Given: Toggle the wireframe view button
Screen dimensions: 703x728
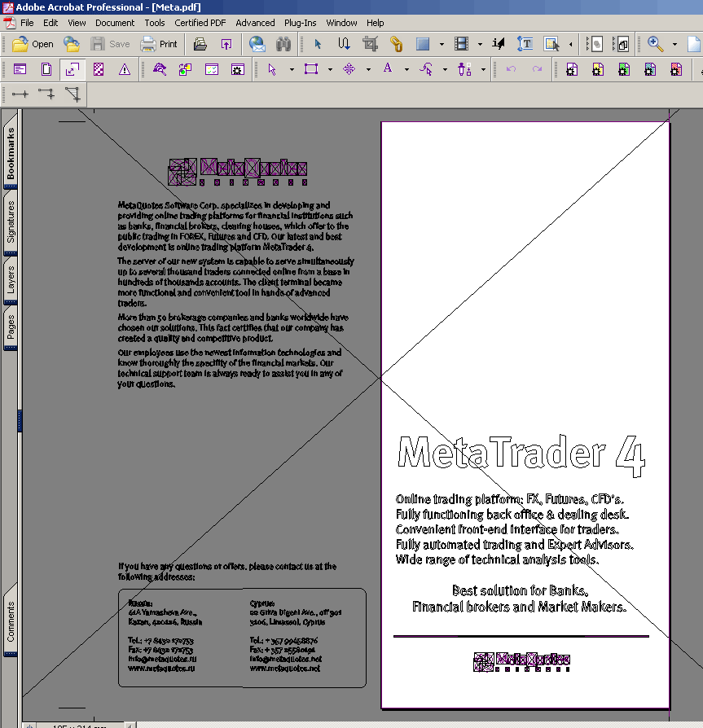Looking at the screenshot, I should pyautogui.click(x=72, y=70).
